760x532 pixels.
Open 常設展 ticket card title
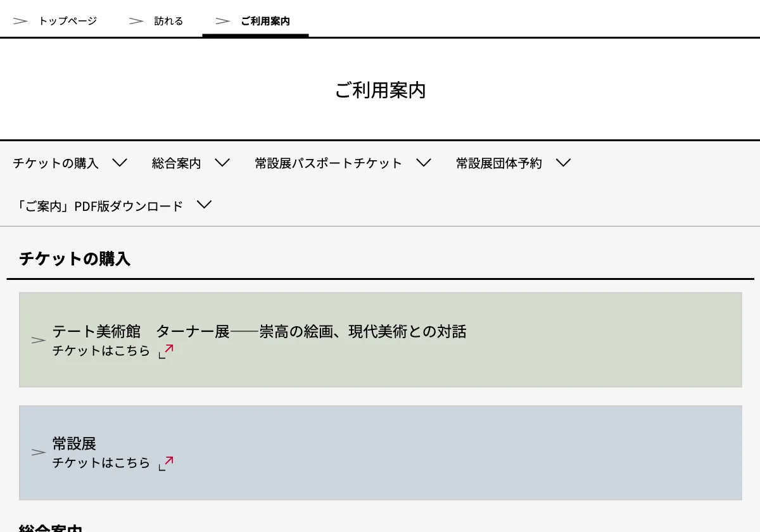coord(74,443)
